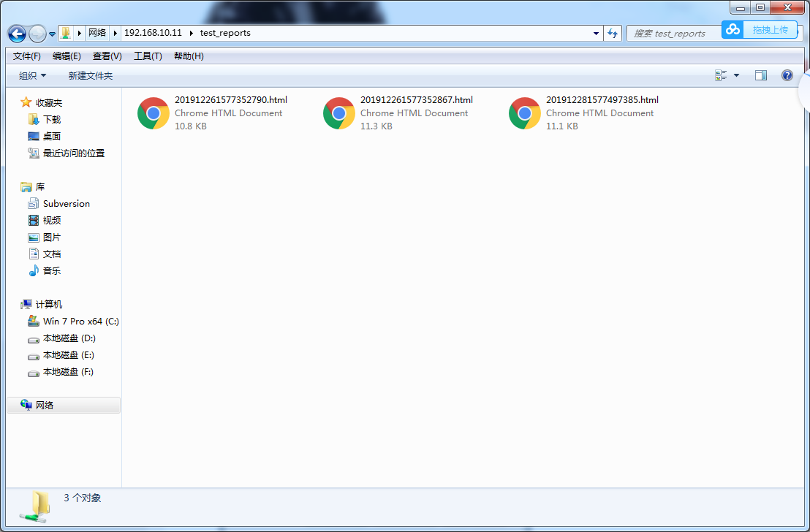Image resolution: width=810 pixels, height=532 pixels.
Task: Open the address bar history dropdown
Action: coord(596,34)
